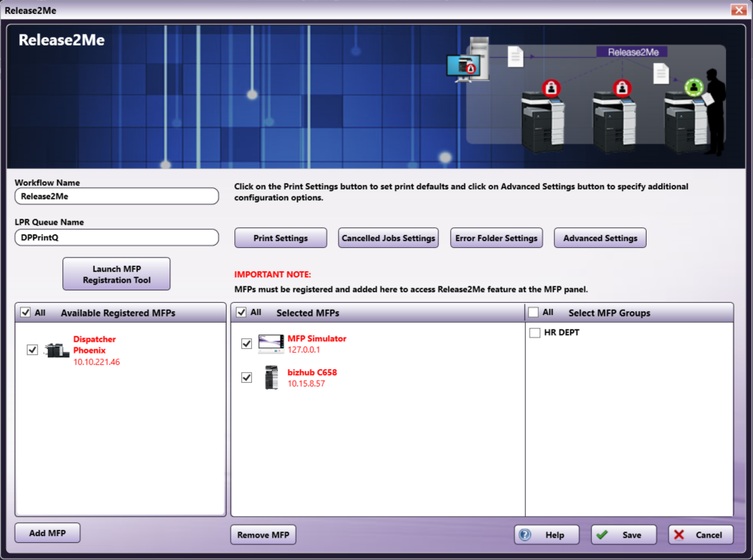This screenshot has height=560, width=753.
Task: Save the Release2Me workflow configuration
Action: coord(624,535)
